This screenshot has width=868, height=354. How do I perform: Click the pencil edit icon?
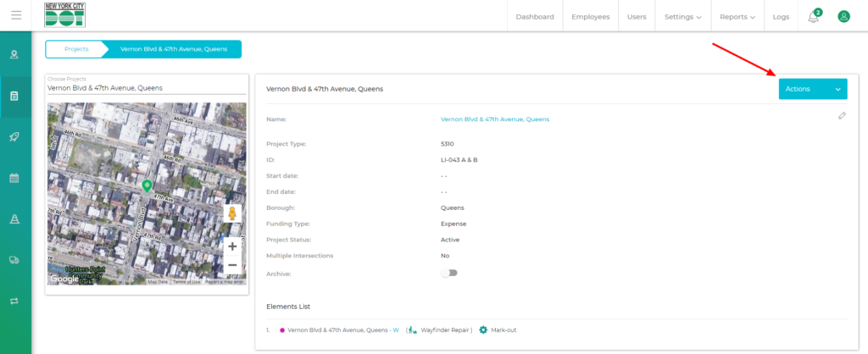[x=842, y=115]
